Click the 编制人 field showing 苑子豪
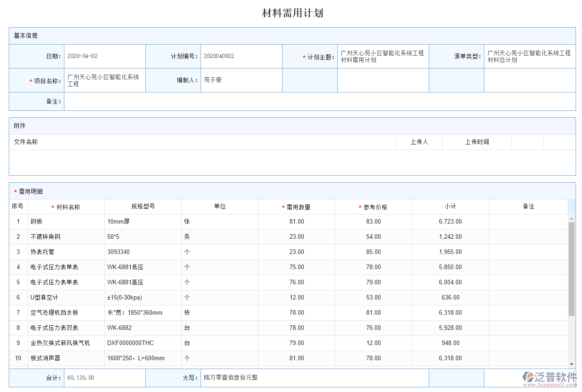The image size is (582, 392). pos(242,80)
